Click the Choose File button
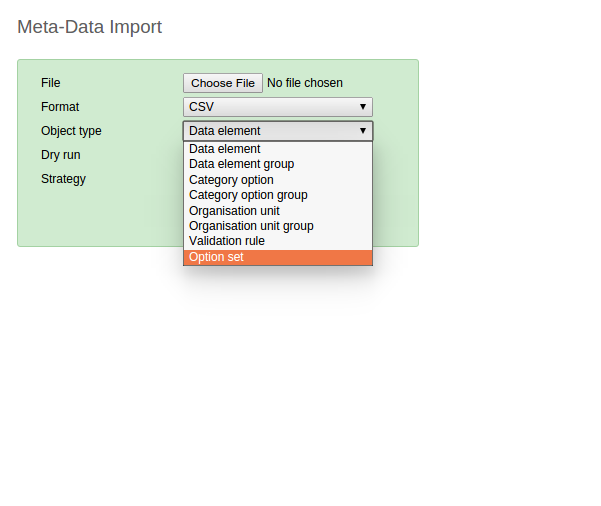This screenshot has height=506, width=601. 223,83
